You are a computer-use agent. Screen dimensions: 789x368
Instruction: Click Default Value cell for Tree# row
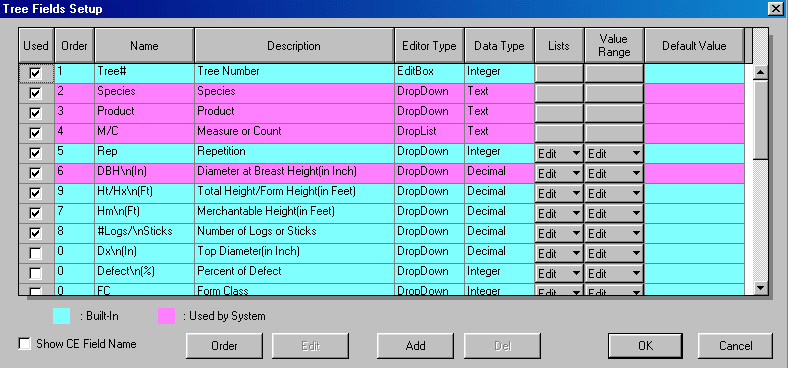(x=694, y=73)
